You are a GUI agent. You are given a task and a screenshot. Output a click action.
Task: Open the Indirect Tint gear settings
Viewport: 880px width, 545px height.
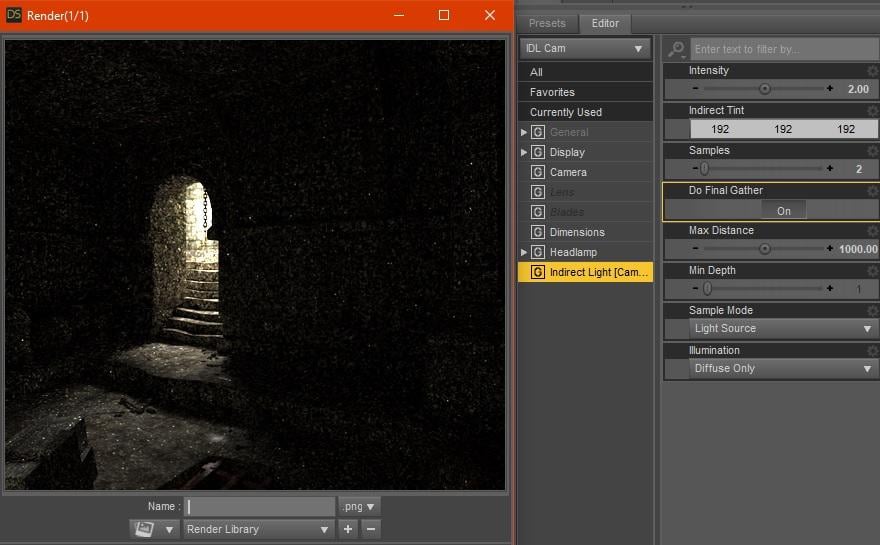pos(873,111)
